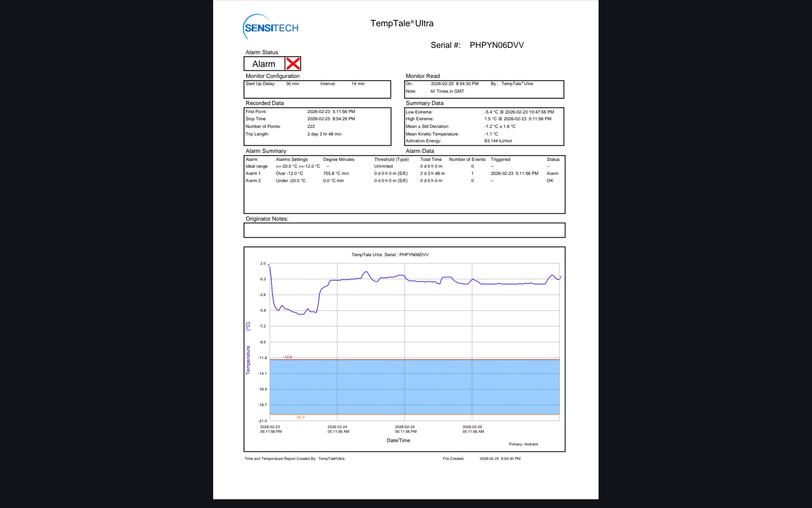
Task: Click the TempTale Ultra document title
Action: [x=402, y=24]
